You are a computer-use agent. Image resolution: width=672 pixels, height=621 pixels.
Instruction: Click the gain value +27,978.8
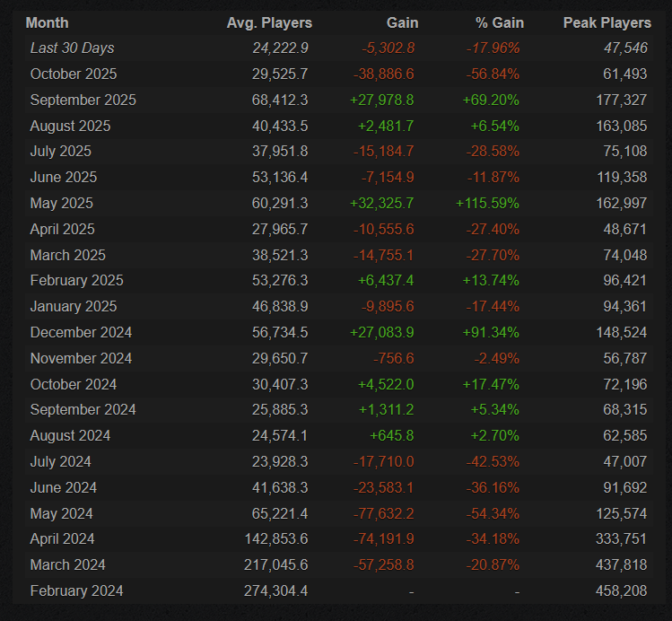coord(382,100)
